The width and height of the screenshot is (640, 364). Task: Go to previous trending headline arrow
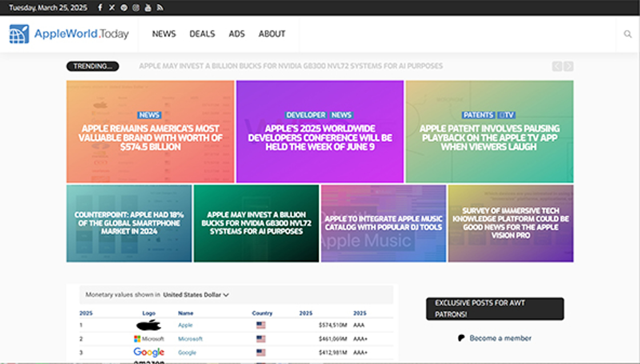(557, 66)
